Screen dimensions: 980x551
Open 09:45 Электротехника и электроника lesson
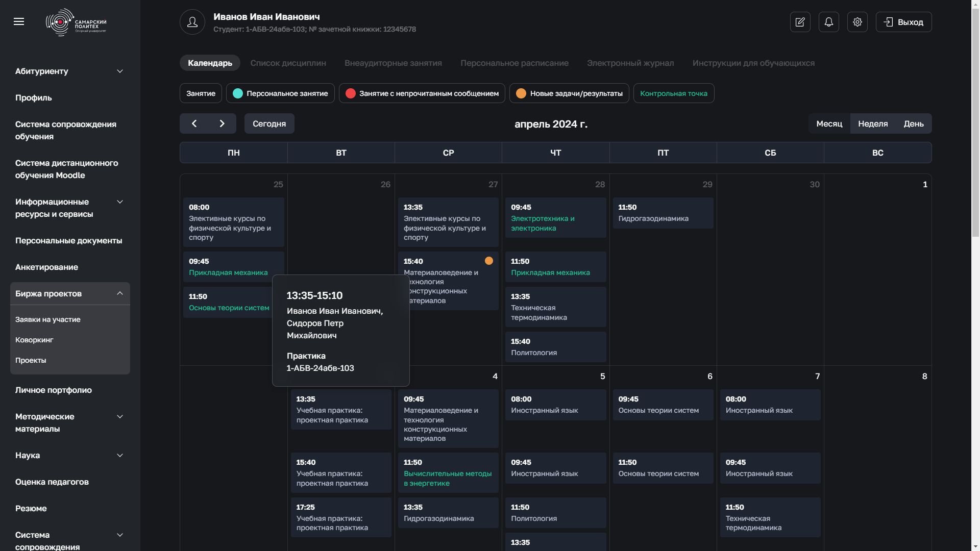[556, 218]
